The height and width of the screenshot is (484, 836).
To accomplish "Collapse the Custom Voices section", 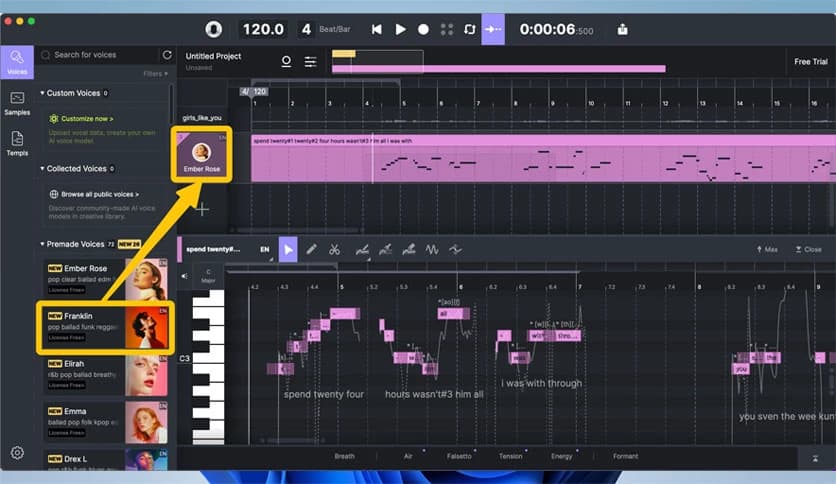I will (x=74, y=93).
